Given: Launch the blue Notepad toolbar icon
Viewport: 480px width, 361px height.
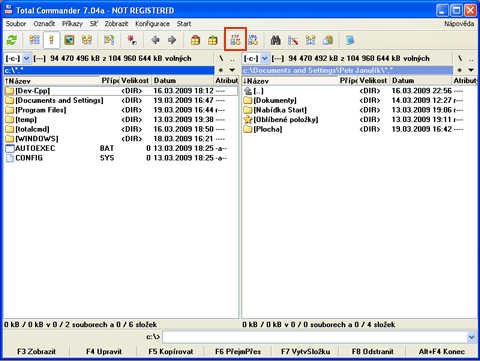Looking at the screenshot, I should pyautogui.click(x=350, y=40).
